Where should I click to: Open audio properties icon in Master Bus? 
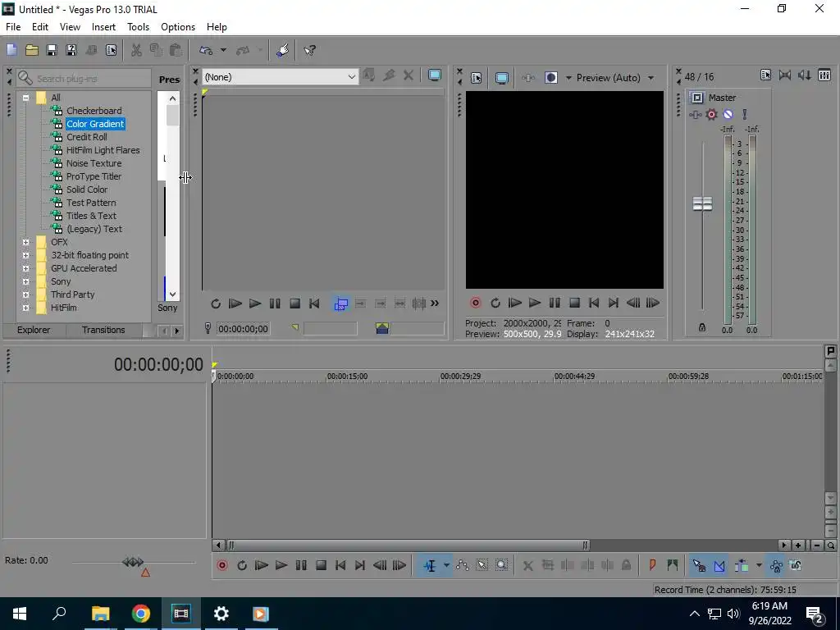click(765, 75)
